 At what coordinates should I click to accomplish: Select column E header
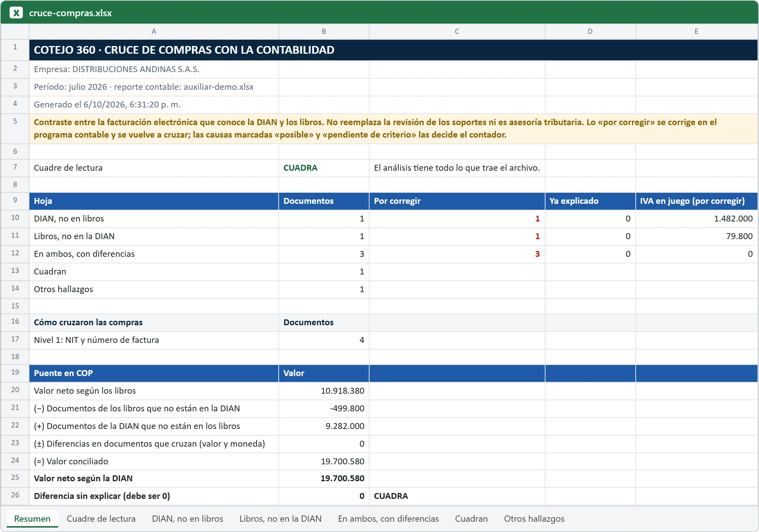point(696,32)
